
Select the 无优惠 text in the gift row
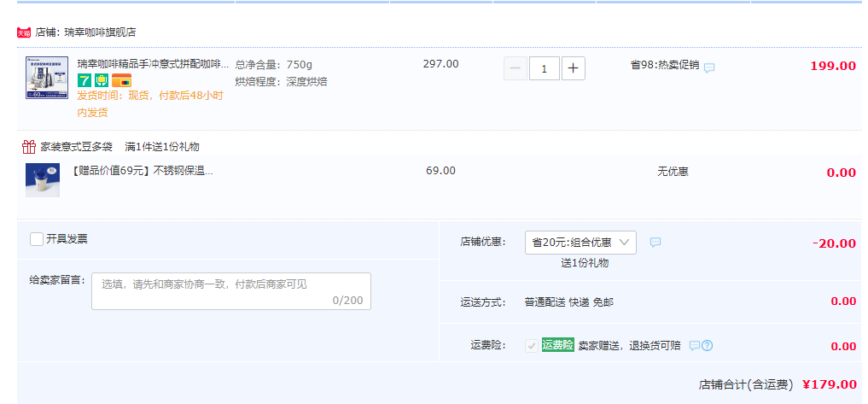coord(673,172)
